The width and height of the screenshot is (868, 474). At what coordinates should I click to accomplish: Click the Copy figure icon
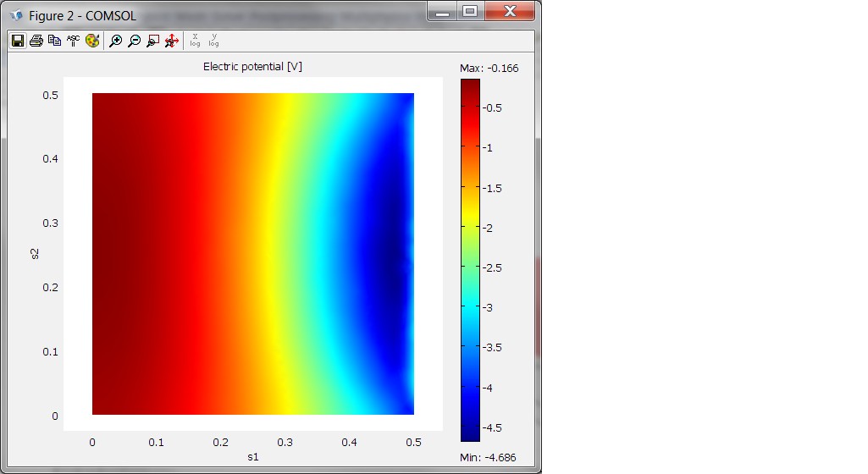click(x=54, y=41)
